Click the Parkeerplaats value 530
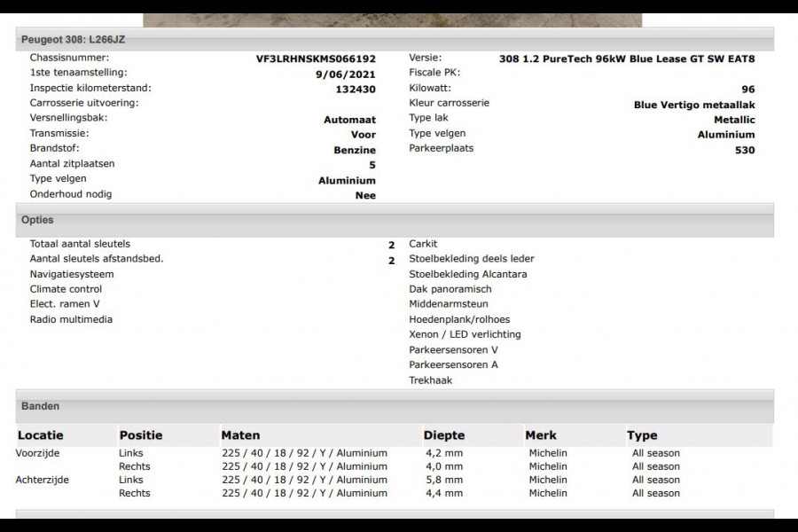The width and height of the screenshot is (798, 532). click(745, 150)
